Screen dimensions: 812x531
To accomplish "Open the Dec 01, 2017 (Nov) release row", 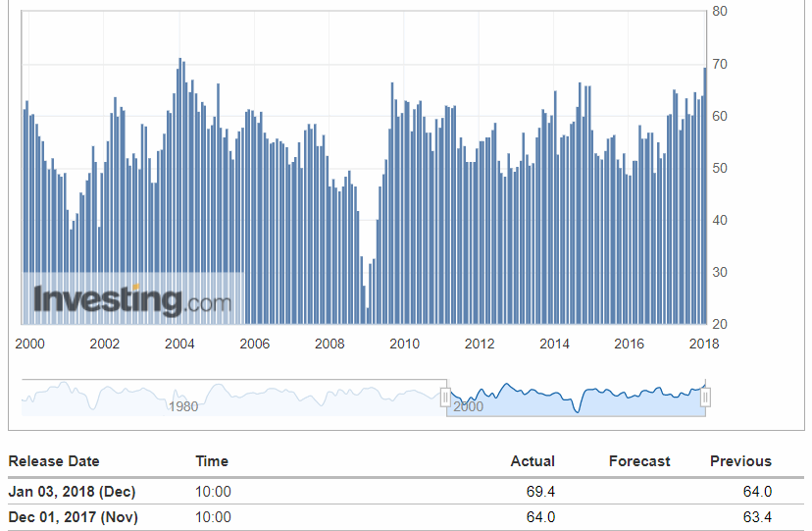I will click(x=72, y=517).
